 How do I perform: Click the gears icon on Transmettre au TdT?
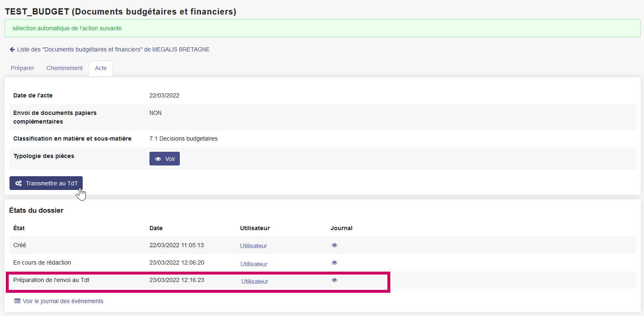click(18, 183)
